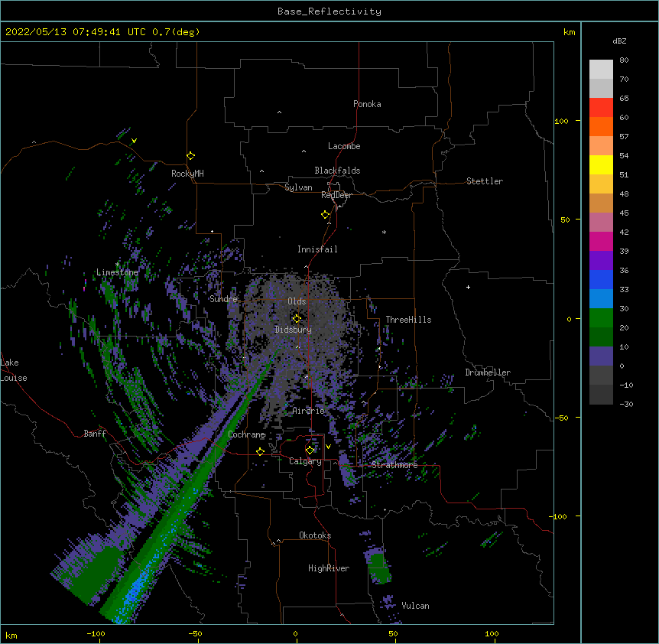Click the Innisfail city label
Viewport: 659px width, 644px height.
coord(317,249)
